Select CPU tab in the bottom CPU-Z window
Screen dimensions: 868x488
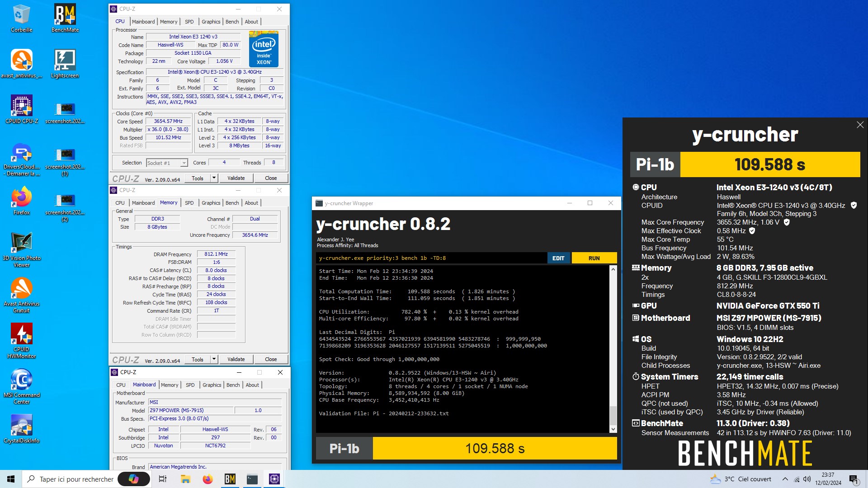pos(121,385)
